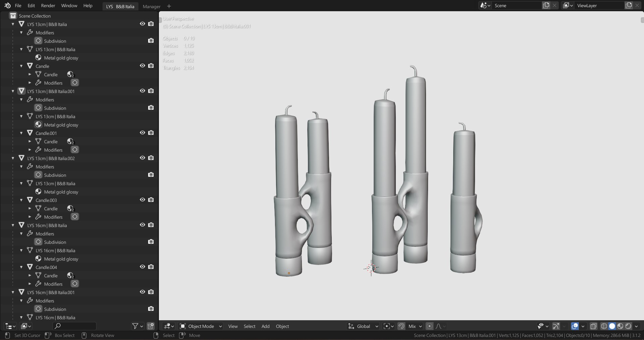This screenshot has width=644, height=340.
Task: Click the outliner search field
Action: (x=74, y=326)
